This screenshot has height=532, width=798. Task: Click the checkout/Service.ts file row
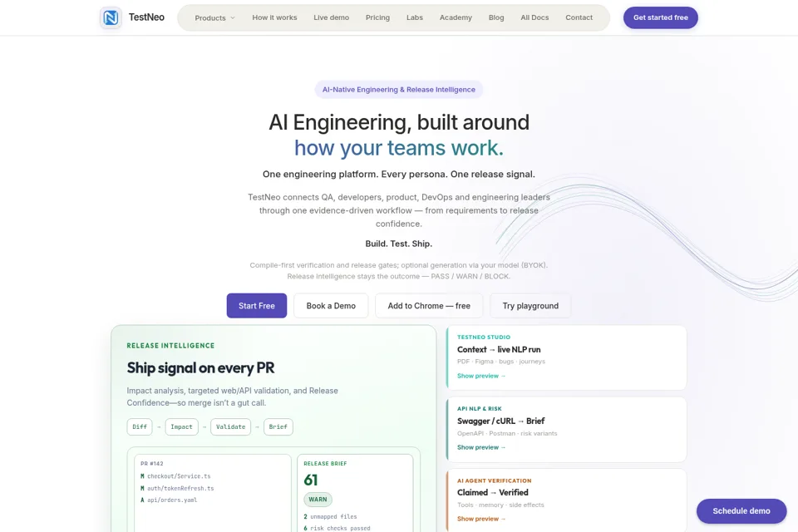click(x=175, y=476)
